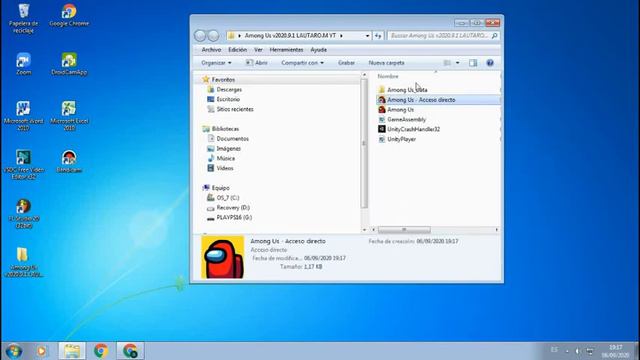This screenshot has height=360, width=640.
Task: Select Vídeos library
Action: tap(220, 168)
